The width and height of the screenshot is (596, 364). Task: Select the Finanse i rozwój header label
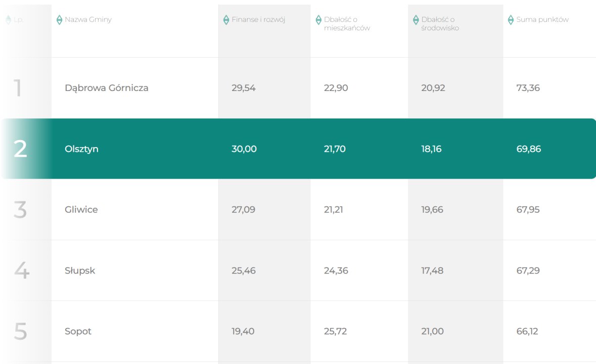(258, 19)
